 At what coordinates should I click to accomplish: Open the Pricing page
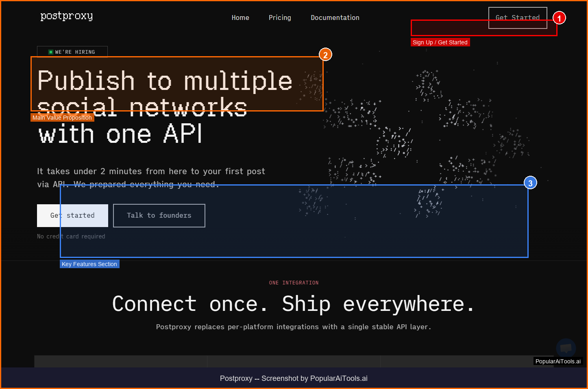[280, 18]
